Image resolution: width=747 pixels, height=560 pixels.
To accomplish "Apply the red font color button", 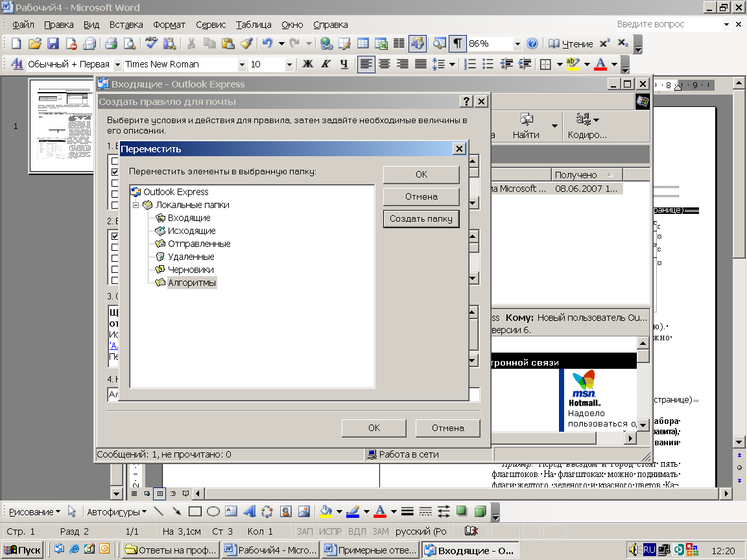I will (x=600, y=64).
